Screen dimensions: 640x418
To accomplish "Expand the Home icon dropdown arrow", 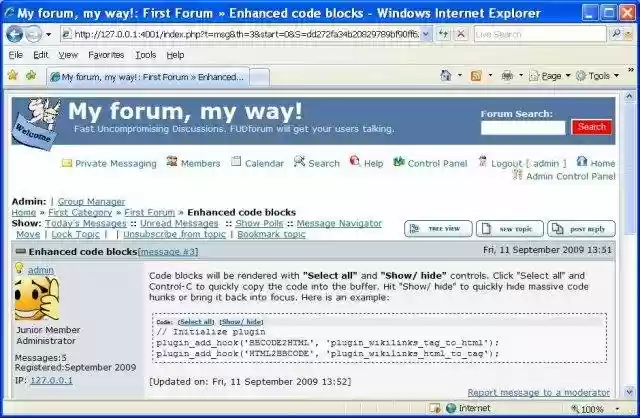I will click(460, 76).
